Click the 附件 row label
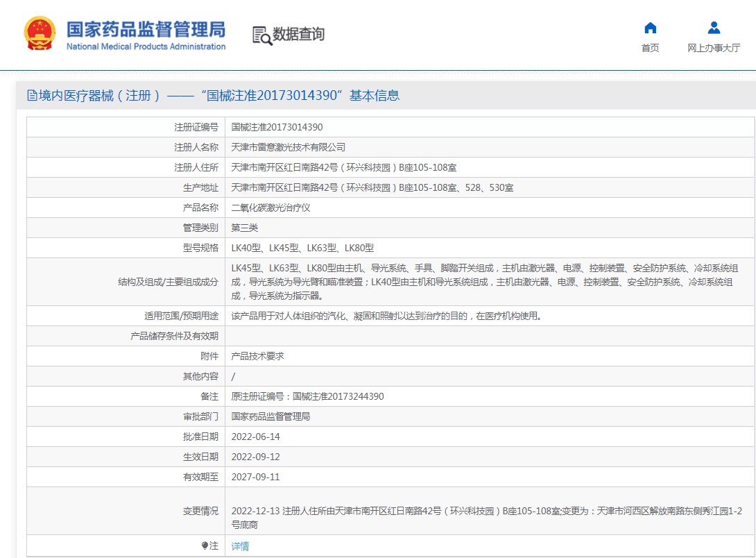The height and width of the screenshot is (558, 756). click(209, 356)
